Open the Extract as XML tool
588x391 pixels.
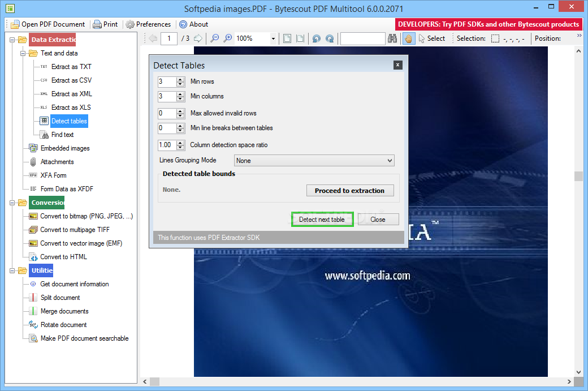click(72, 94)
